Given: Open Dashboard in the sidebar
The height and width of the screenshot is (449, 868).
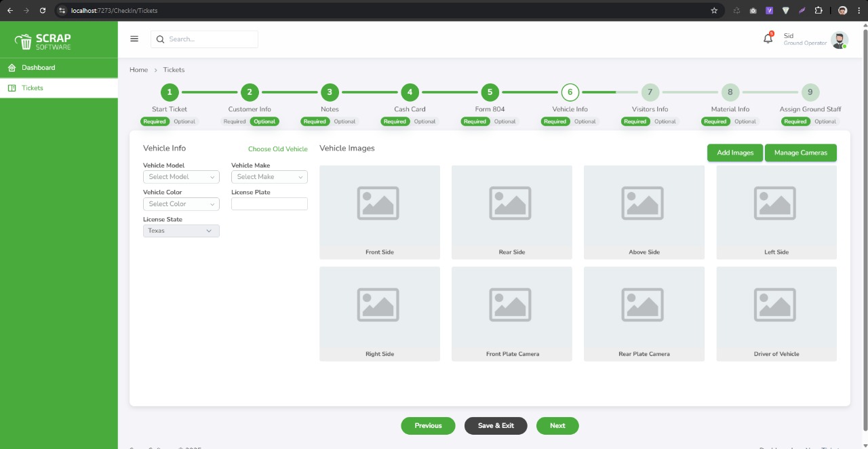Looking at the screenshot, I should click(x=38, y=68).
